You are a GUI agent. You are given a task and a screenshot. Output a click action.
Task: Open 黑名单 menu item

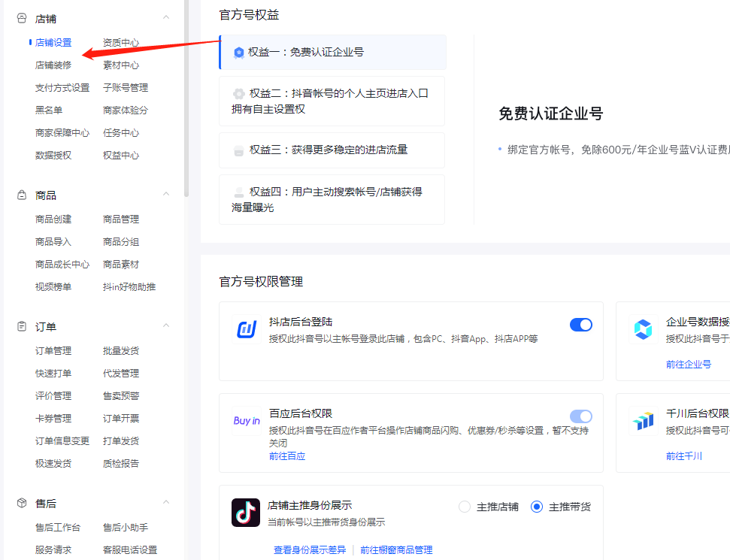(x=48, y=110)
